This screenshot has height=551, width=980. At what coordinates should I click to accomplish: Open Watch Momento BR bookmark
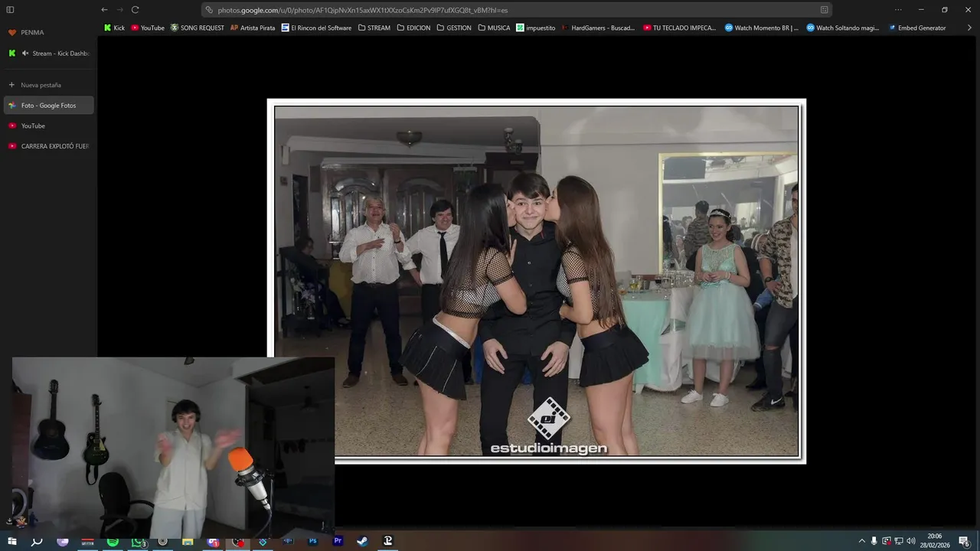click(x=762, y=28)
